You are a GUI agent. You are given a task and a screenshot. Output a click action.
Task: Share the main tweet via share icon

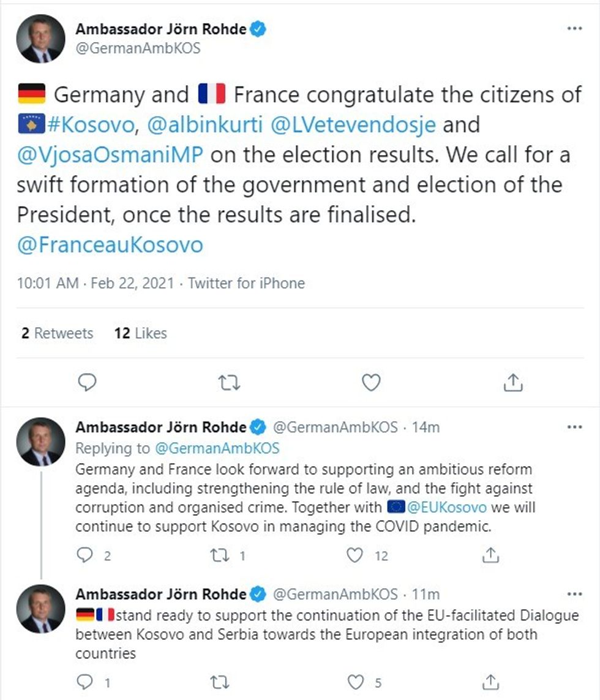512,382
